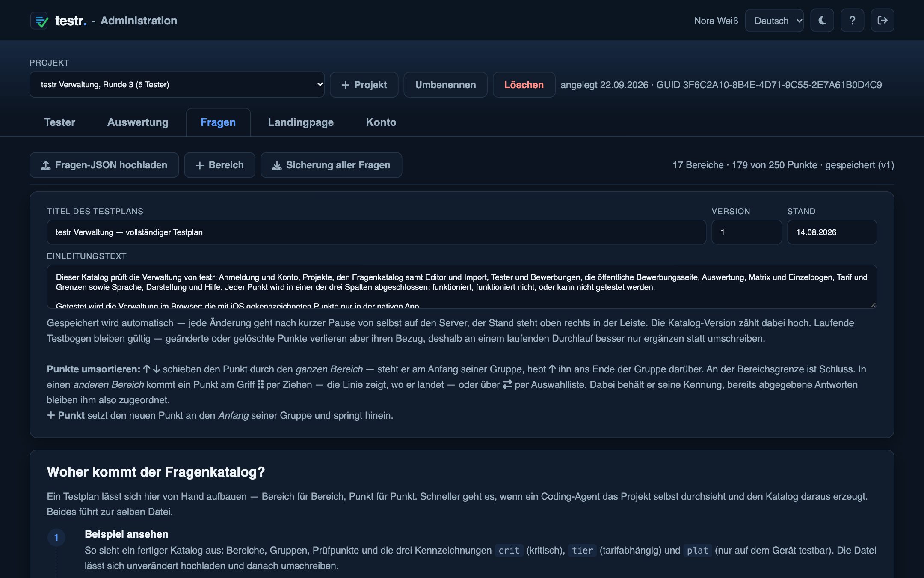
Task: Click the 'Beispiel ansehen' step title
Action: (127, 534)
